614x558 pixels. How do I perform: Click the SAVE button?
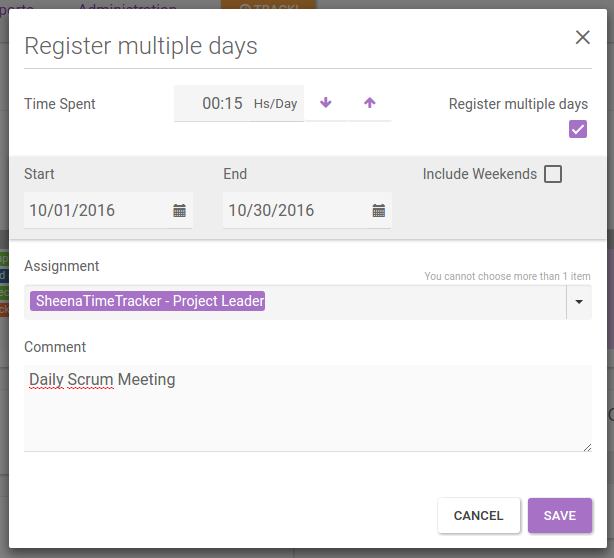point(560,515)
